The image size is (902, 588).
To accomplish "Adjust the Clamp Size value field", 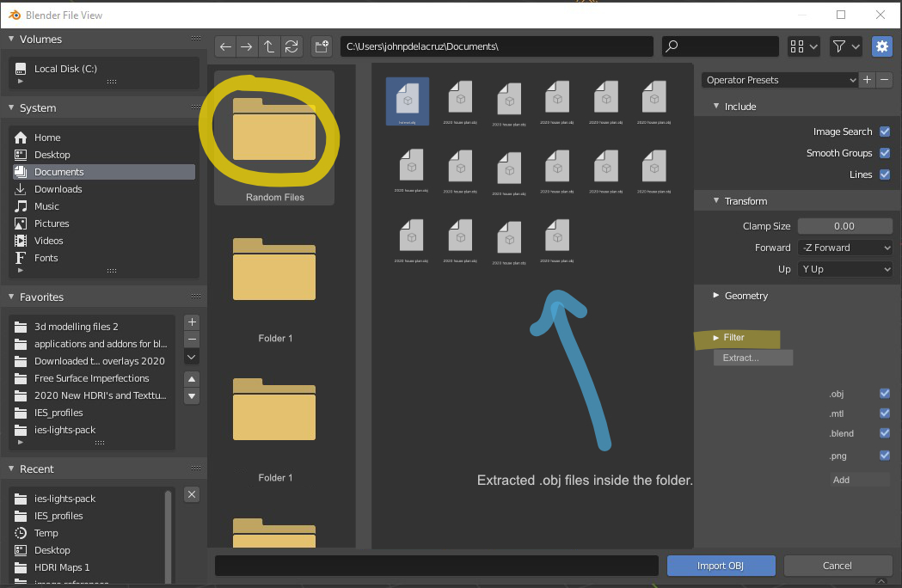I will tap(845, 226).
